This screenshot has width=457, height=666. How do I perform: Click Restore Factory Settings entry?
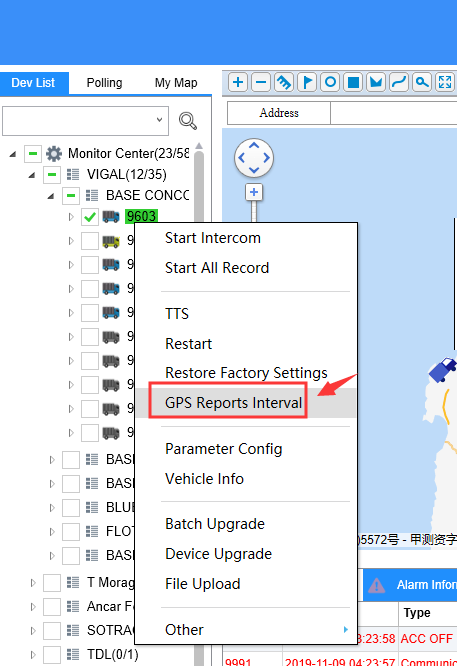click(x=246, y=373)
